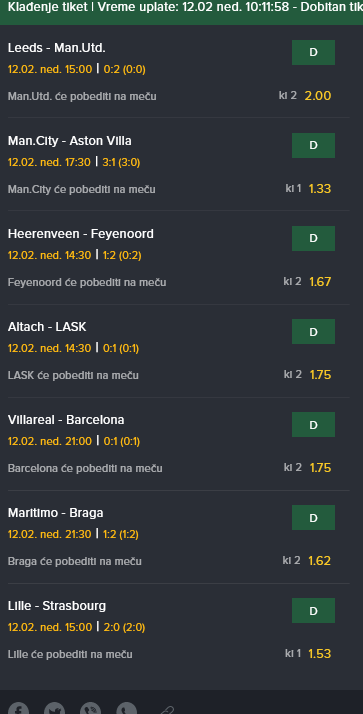Share ticket via Viber icon
Screen dimensions: 363x714
(91, 708)
